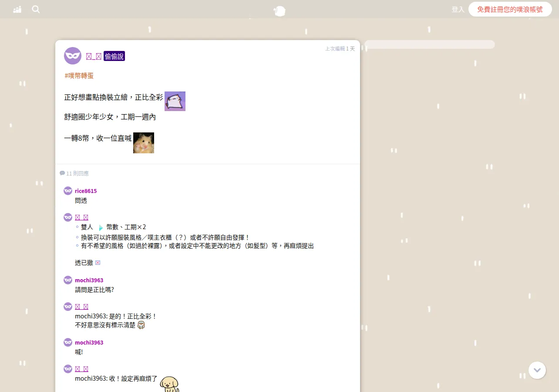
Task: Click the 偷偷說 whisper badge
Action: tap(114, 56)
